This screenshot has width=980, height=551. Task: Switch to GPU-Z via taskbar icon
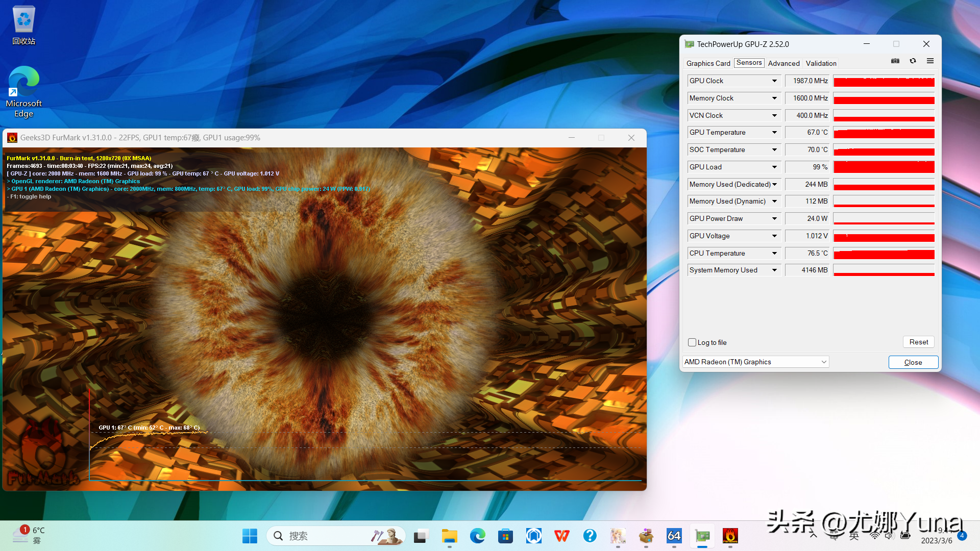coord(702,536)
